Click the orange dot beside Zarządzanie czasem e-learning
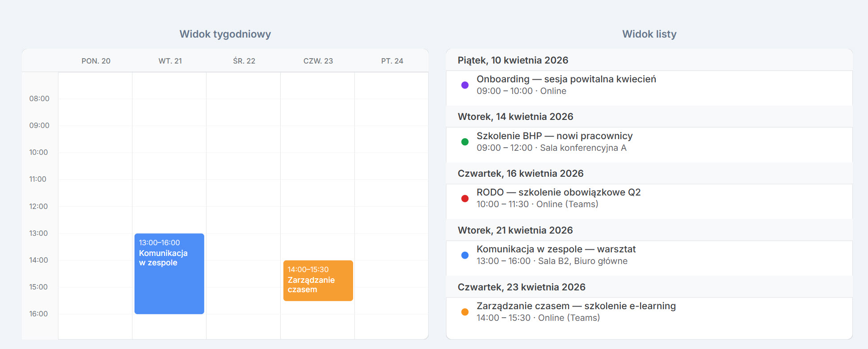The width and height of the screenshot is (868, 349). point(465,312)
